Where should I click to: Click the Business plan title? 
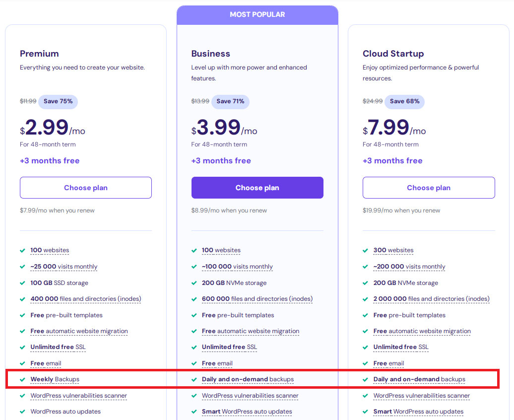coord(211,54)
